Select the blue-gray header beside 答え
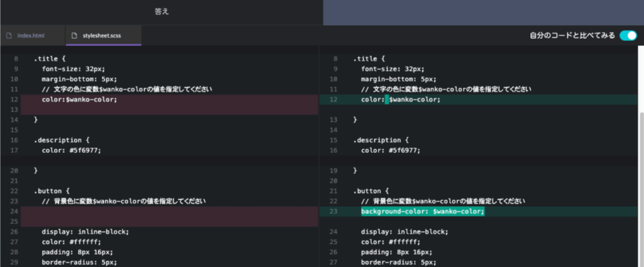 point(483,12)
